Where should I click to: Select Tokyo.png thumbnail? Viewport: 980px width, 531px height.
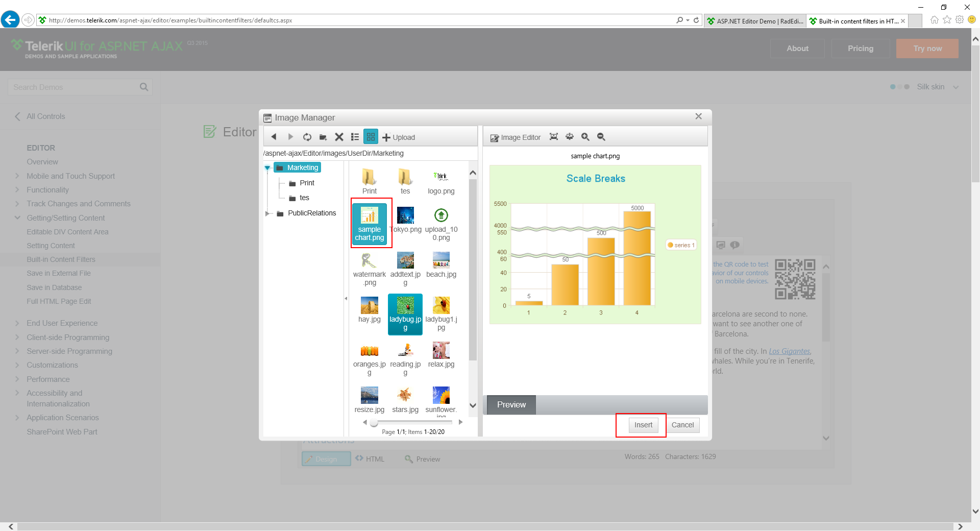pyautogui.click(x=405, y=221)
